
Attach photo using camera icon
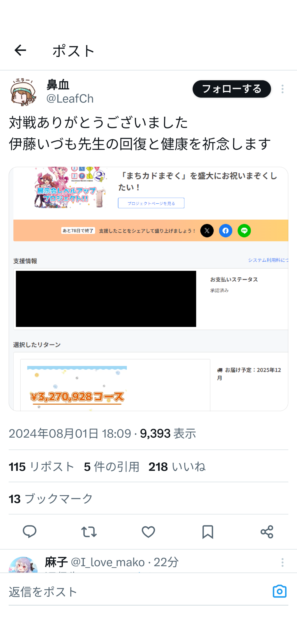[279, 591]
